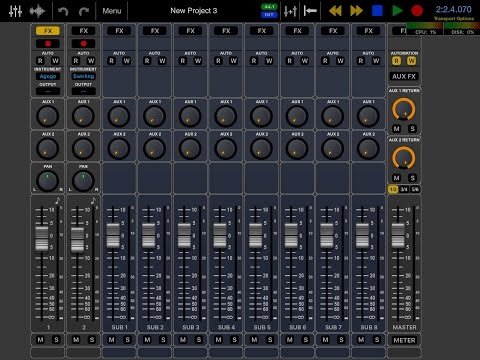480x360 pixels.
Task: Click the undo arrow
Action: 63,11
